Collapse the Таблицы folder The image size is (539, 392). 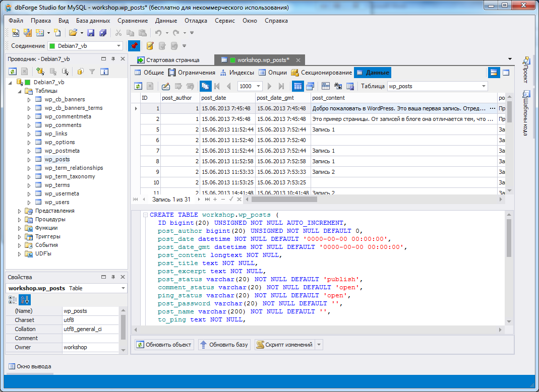coord(19,91)
